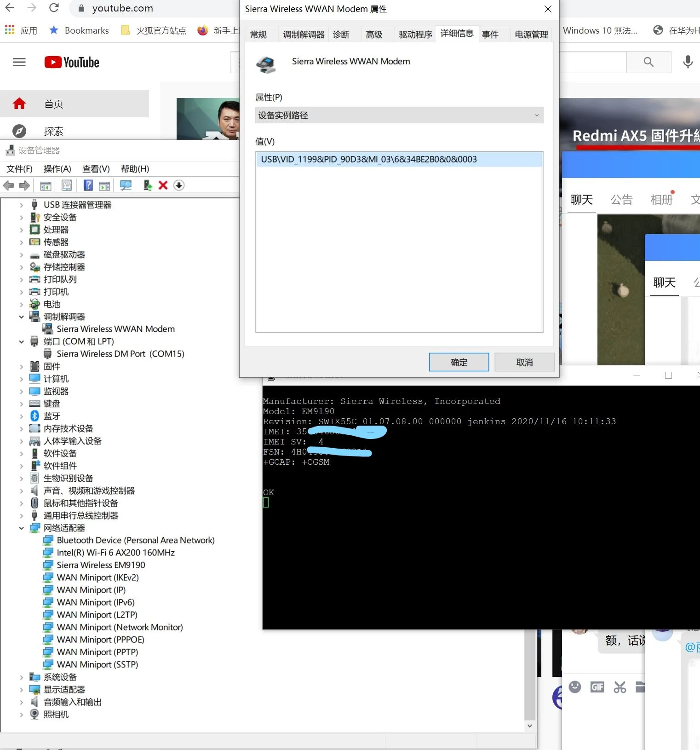Viewport: 700px width, 750px height.
Task: Open the YouTube hamburger guide menu
Action: [19, 62]
